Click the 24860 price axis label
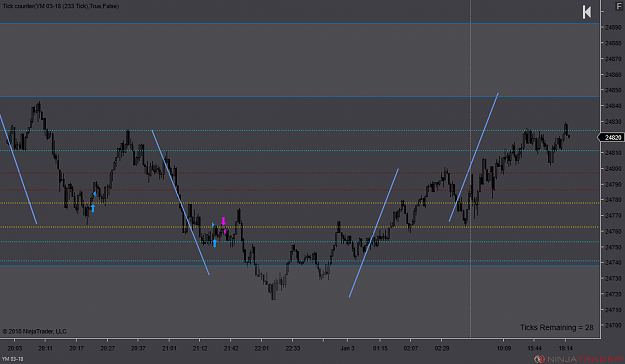Screen dimensions: 625x364 613,75
